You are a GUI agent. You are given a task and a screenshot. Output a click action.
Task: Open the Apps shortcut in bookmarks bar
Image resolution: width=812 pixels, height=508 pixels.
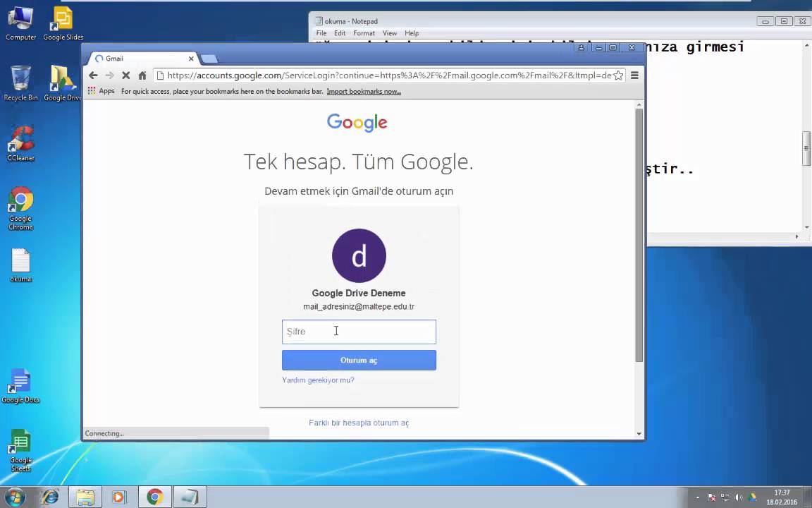click(x=101, y=91)
